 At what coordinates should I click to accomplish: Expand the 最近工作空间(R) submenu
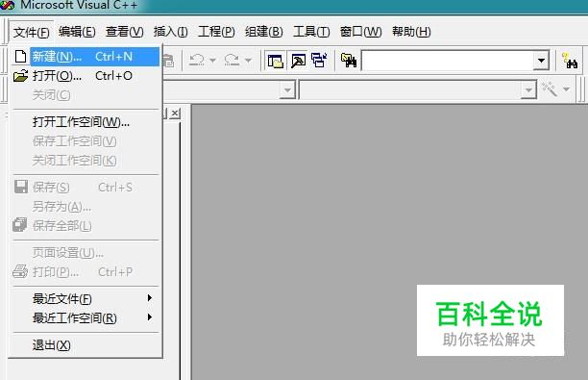86,318
